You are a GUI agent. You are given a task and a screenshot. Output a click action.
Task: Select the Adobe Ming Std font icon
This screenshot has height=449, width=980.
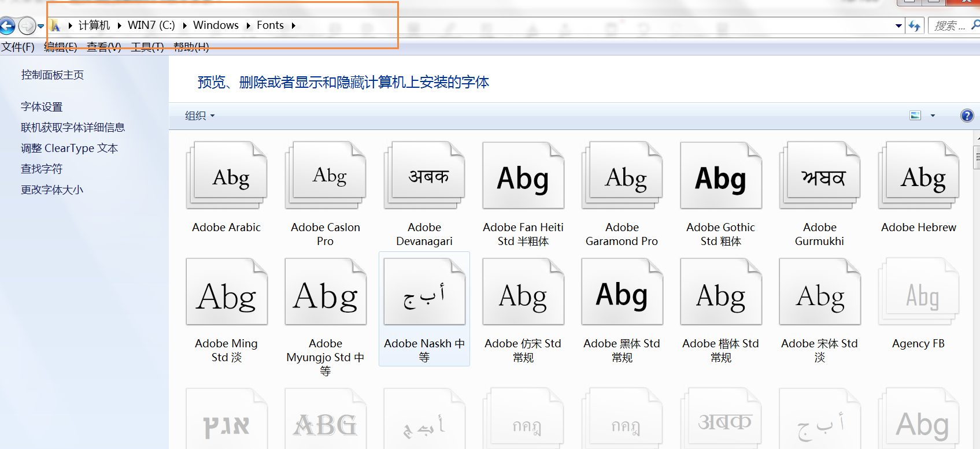click(x=227, y=292)
